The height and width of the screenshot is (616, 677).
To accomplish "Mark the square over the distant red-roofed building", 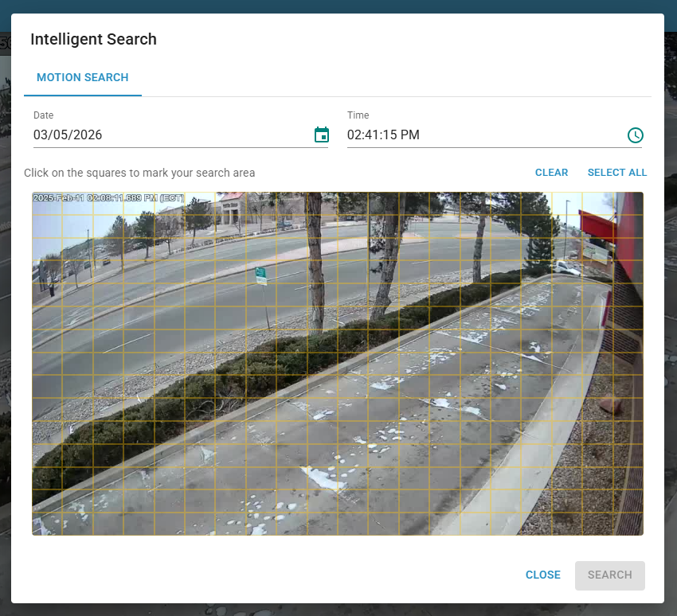I will pyautogui.click(x=231, y=203).
